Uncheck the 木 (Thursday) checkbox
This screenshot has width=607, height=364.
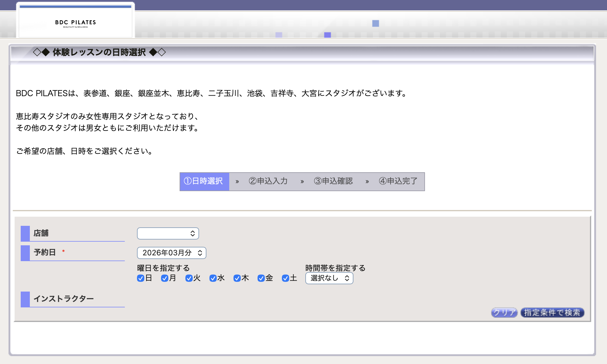(x=237, y=278)
